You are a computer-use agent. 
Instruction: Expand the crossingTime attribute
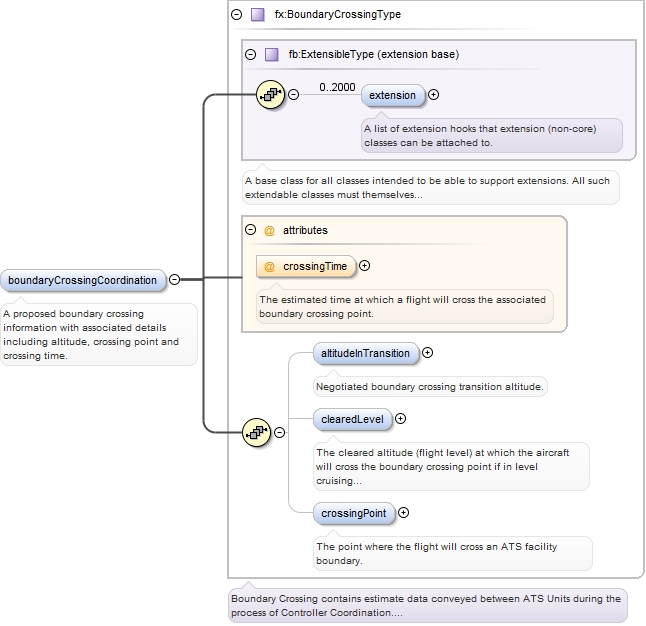[365, 266]
